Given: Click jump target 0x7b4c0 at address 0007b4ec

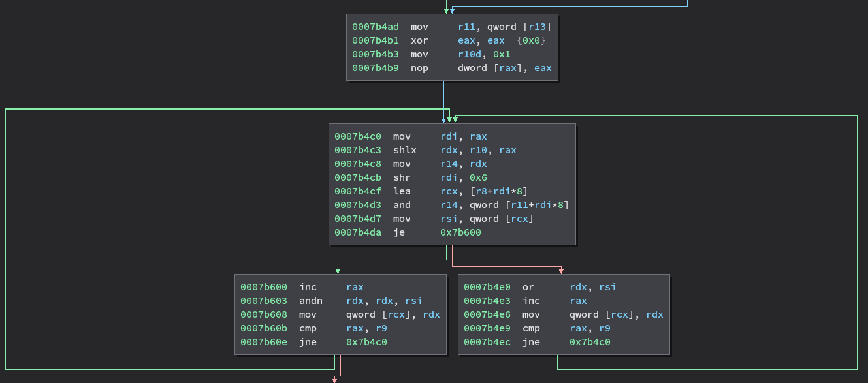Looking at the screenshot, I should coord(590,342).
